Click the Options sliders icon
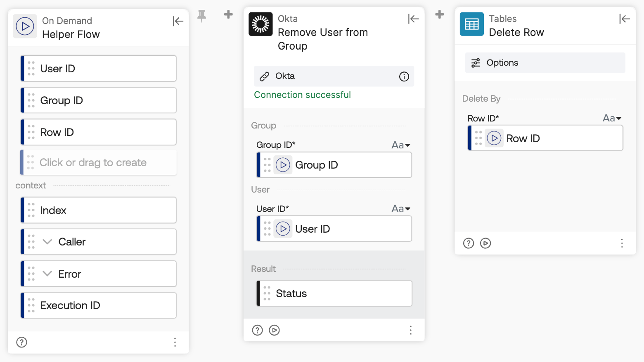 [476, 63]
